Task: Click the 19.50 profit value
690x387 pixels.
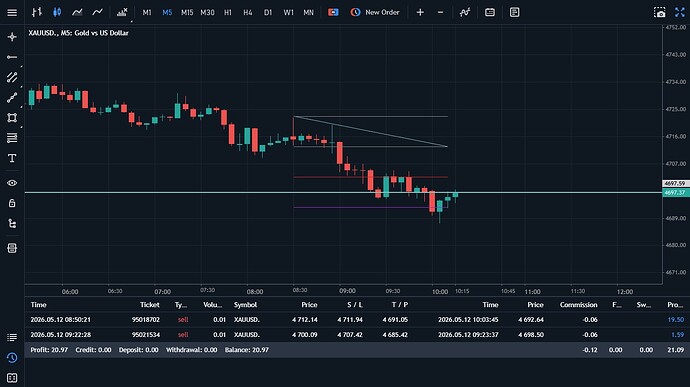Action: (x=676, y=320)
